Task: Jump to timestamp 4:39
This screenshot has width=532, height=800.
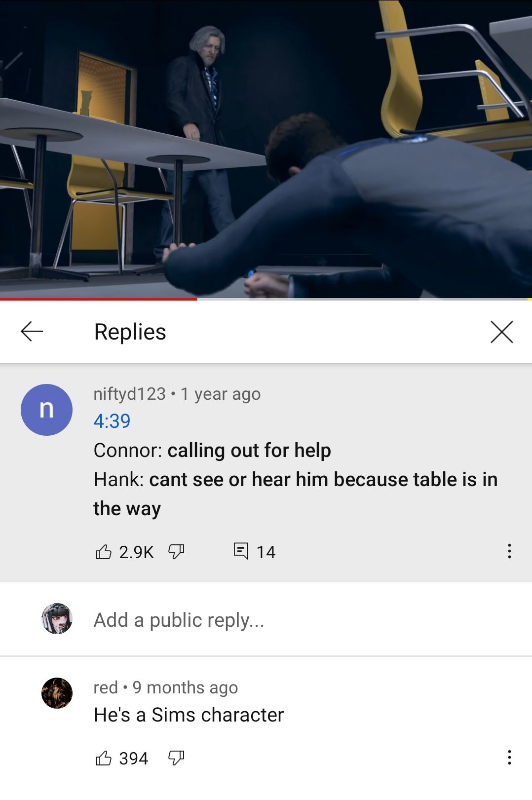Action: coord(112,421)
